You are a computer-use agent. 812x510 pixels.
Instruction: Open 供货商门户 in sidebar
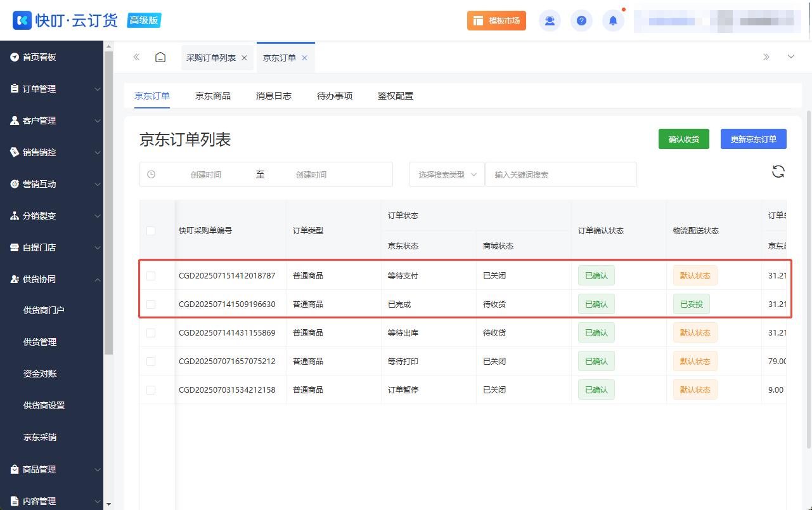[44, 310]
